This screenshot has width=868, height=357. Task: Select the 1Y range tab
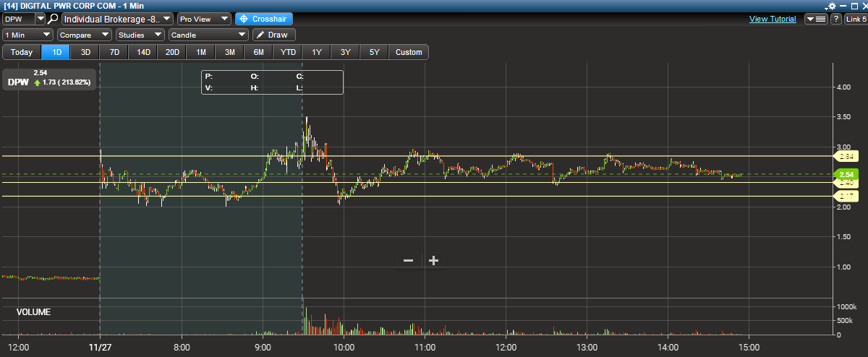pos(317,52)
